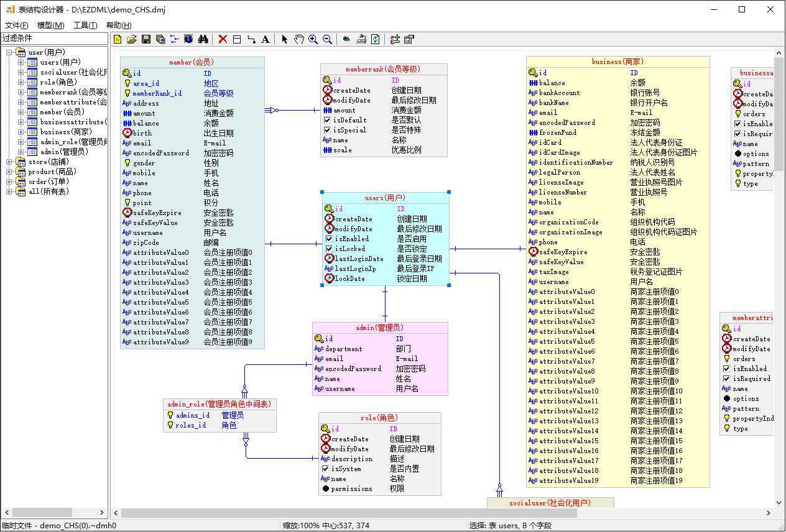The height and width of the screenshot is (532, 786).
Task: Click the business(商家) table title
Action: point(617,62)
